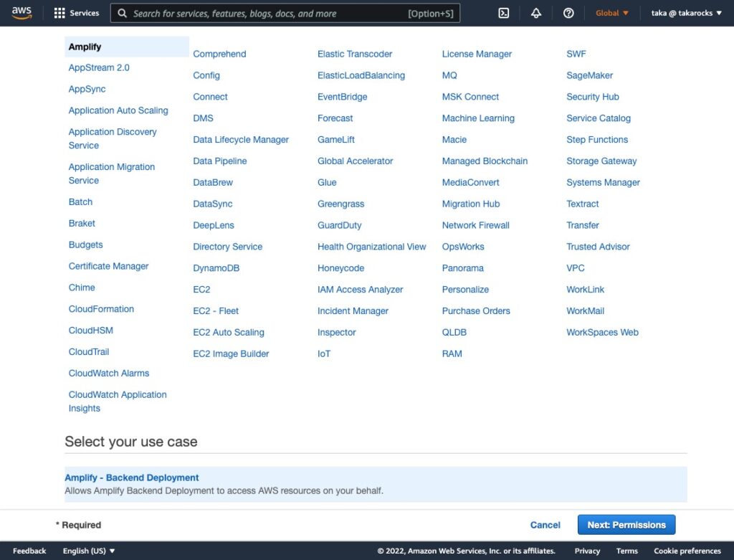
Task: Select the Config service
Action: point(206,75)
